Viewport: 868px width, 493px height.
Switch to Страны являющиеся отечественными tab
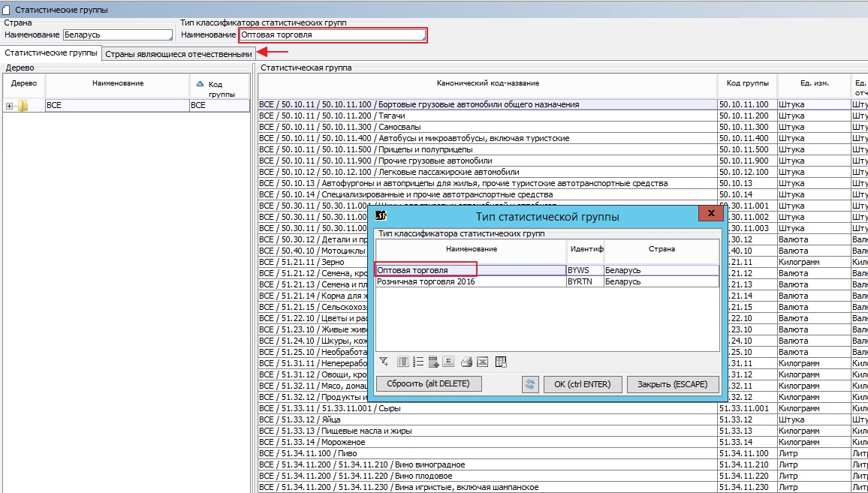178,54
